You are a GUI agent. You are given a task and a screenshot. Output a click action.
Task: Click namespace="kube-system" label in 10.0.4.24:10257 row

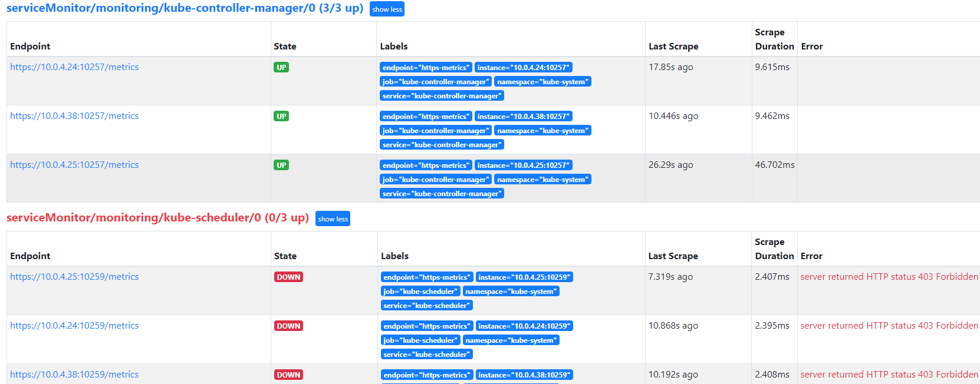pyautogui.click(x=542, y=82)
